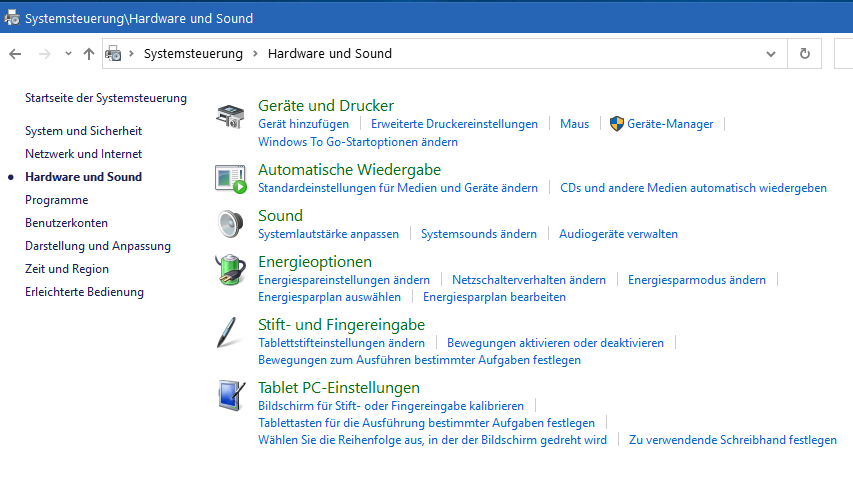
Task: Switch to Netzwerk und Internet category
Action: 83,154
